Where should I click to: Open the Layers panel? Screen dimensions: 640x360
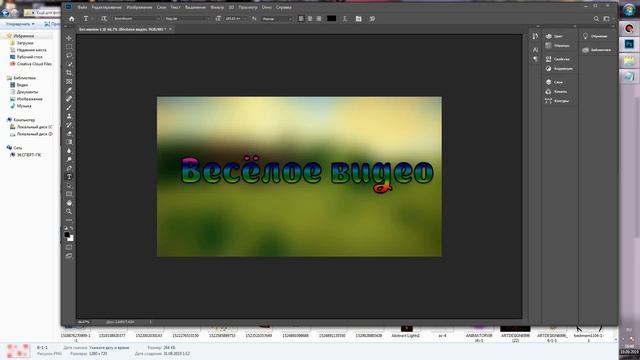pos(554,82)
